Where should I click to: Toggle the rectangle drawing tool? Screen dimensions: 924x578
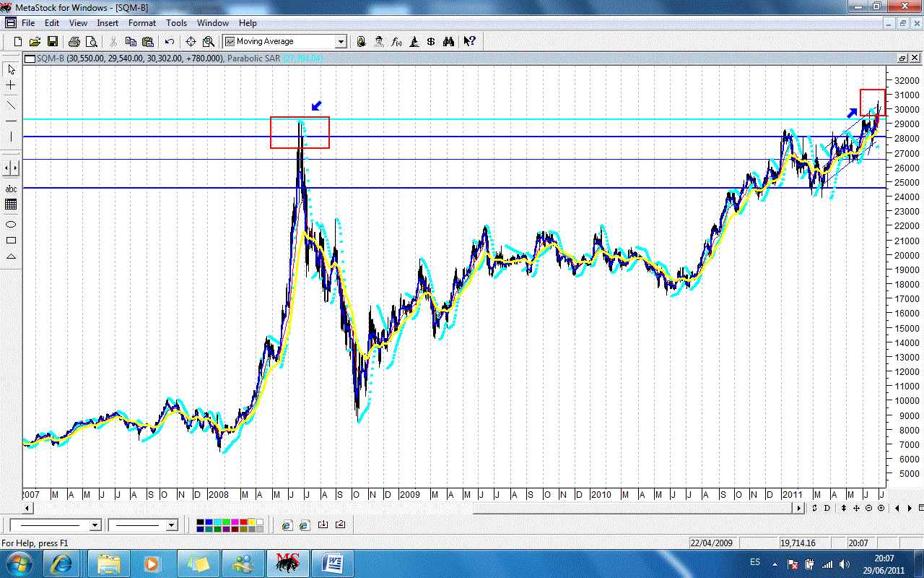tap(11, 241)
